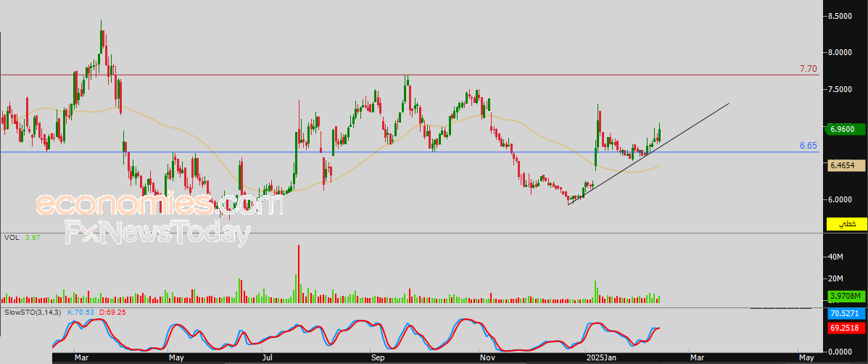The width and height of the screenshot is (868, 364).
Task: Click the Sep marker on time axis
Action: click(377, 357)
